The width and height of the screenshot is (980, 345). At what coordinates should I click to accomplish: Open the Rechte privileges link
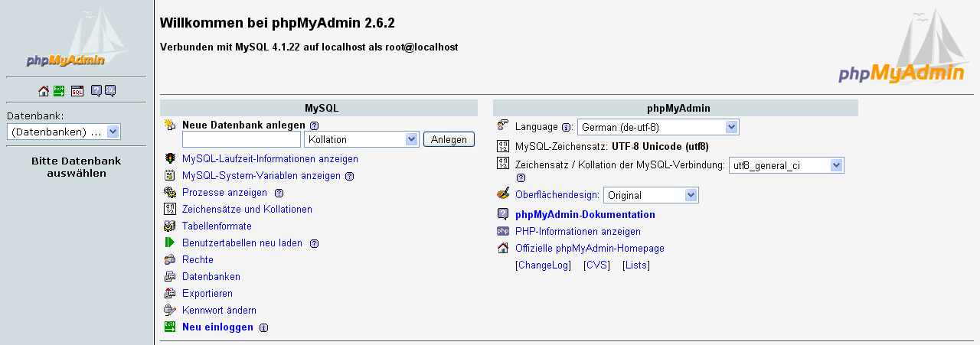click(x=198, y=260)
